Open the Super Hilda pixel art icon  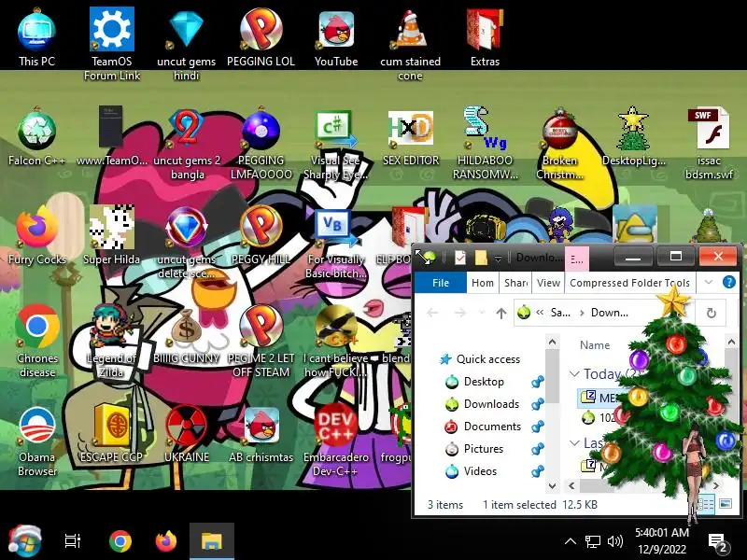click(x=111, y=235)
